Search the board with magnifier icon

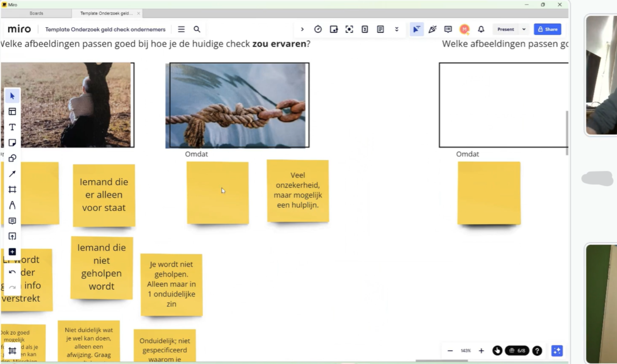(197, 29)
